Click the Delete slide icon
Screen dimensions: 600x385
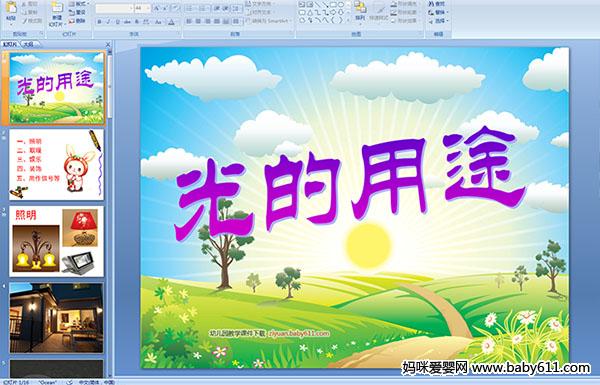pyautogui.click(x=77, y=21)
